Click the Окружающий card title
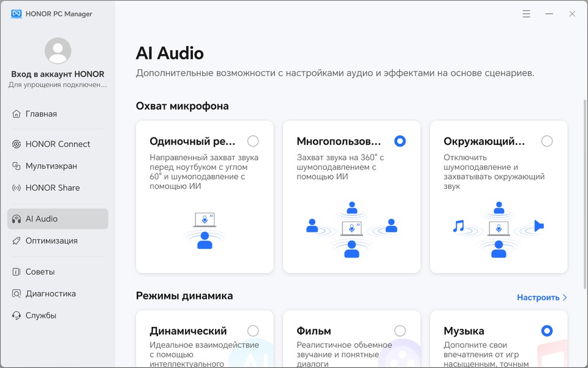This screenshot has height=368, width=588. tap(484, 141)
